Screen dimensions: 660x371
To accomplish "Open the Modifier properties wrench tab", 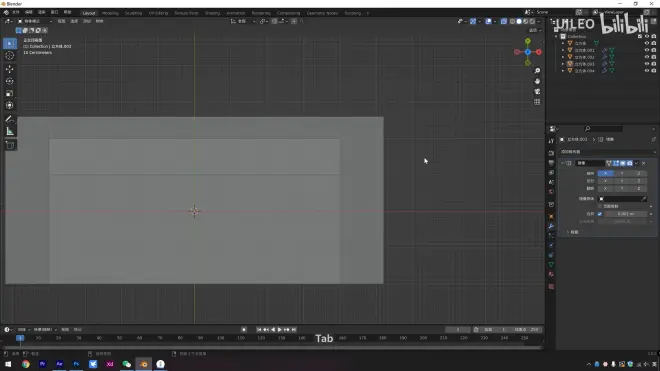I will point(551,226).
